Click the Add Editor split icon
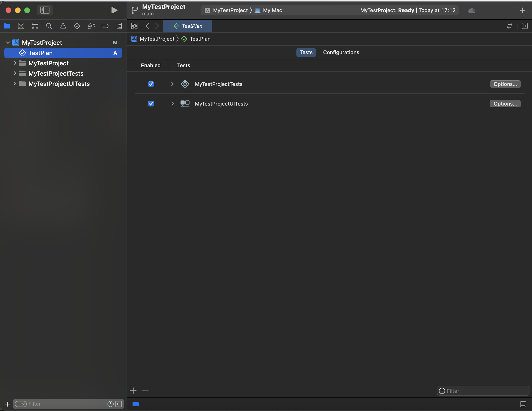532x411 pixels. [x=525, y=26]
